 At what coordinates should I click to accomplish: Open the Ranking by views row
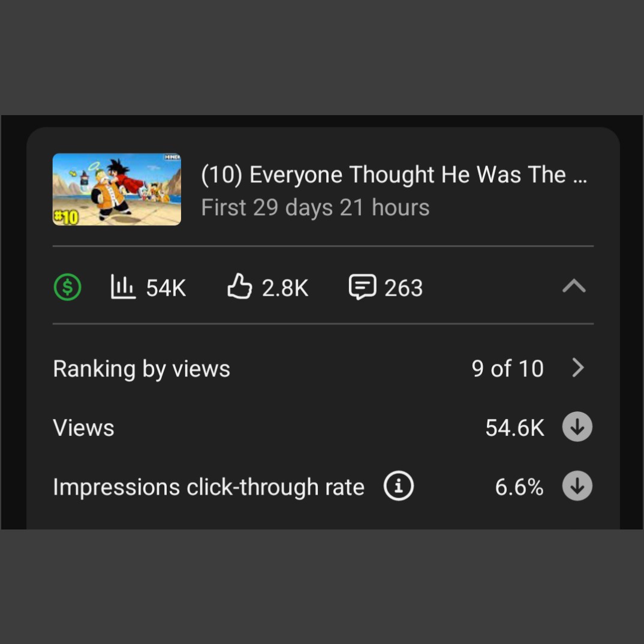click(x=323, y=368)
